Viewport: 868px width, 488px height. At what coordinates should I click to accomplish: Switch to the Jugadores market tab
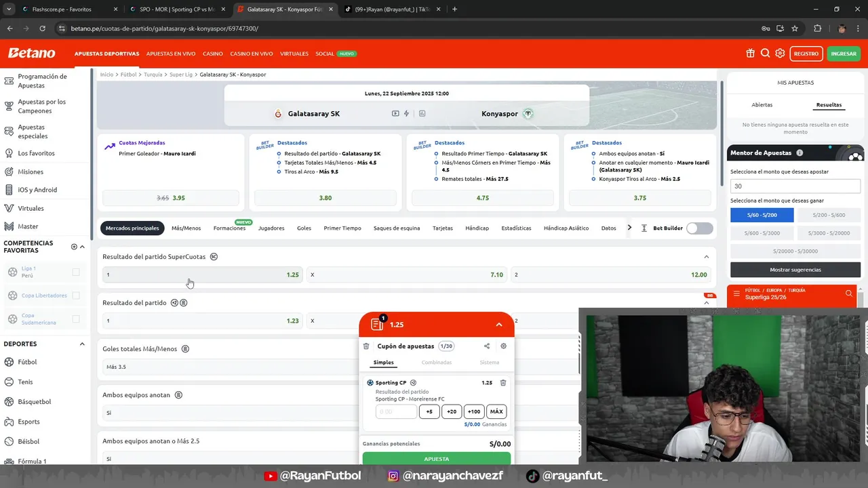271,228
